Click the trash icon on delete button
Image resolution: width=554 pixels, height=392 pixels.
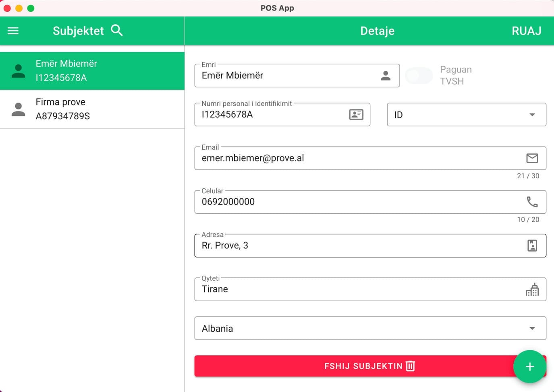click(x=410, y=366)
